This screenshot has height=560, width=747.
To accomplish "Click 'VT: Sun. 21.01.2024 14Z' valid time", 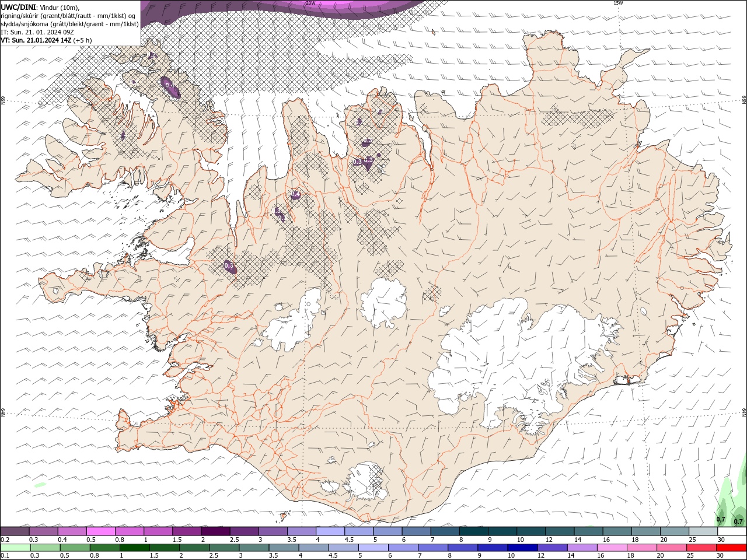I will coord(36,40).
